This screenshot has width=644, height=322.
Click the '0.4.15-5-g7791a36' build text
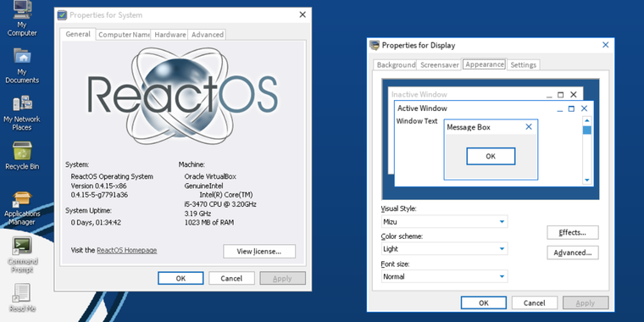(x=99, y=195)
